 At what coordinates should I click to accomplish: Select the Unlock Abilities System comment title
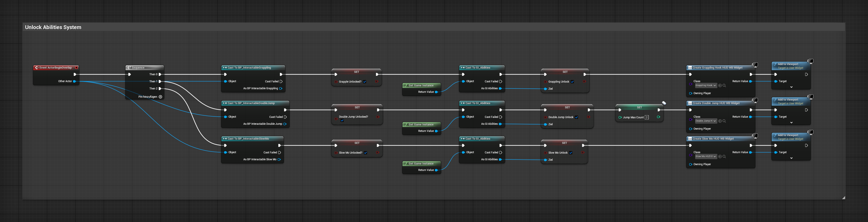(53, 27)
